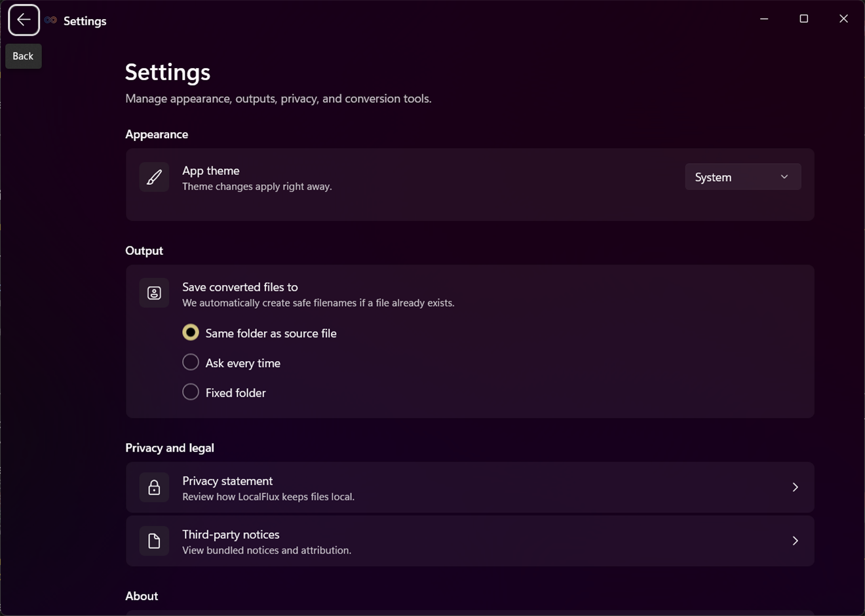Click the Privacy statement lock icon

(x=154, y=488)
